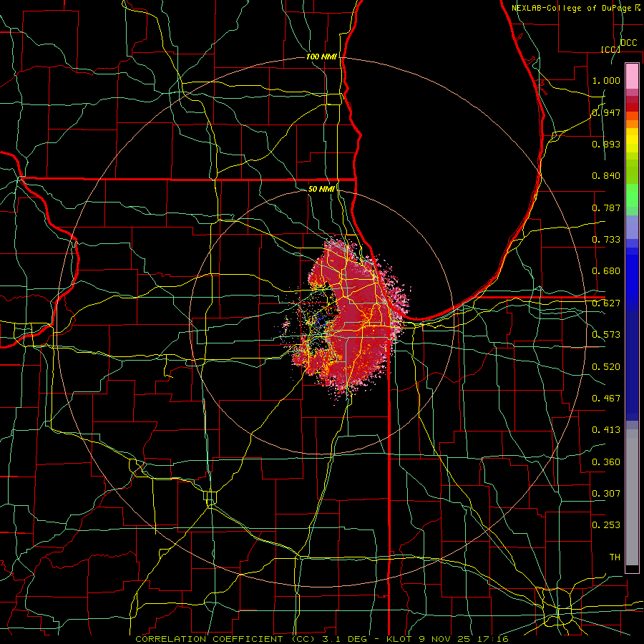This screenshot has height=644, width=644.
Task: Click the DCC label above the color scale
Action: (628, 43)
